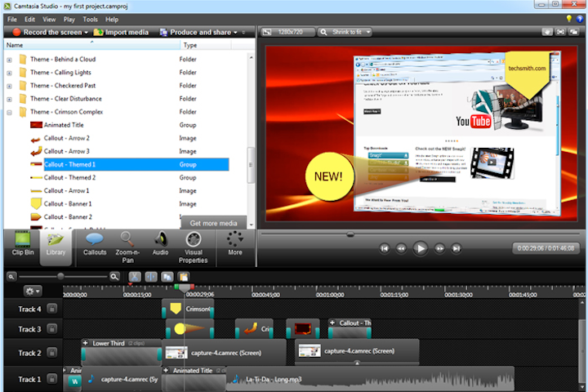The height and width of the screenshot is (392, 588).
Task: Sort library by the Type column header
Action: click(x=206, y=45)
